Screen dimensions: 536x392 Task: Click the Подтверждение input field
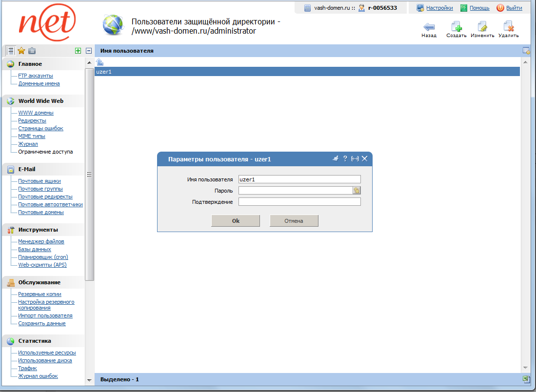pos(299,201)
